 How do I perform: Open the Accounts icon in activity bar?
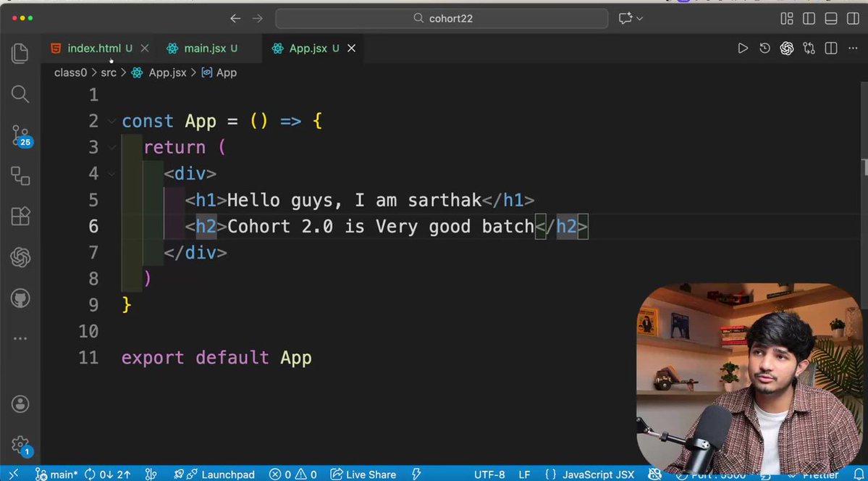20,405
